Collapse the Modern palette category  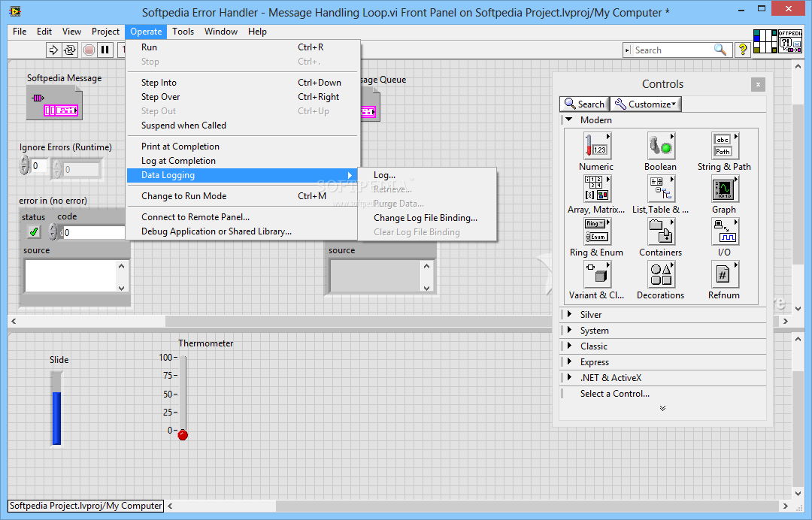(569, 119)
